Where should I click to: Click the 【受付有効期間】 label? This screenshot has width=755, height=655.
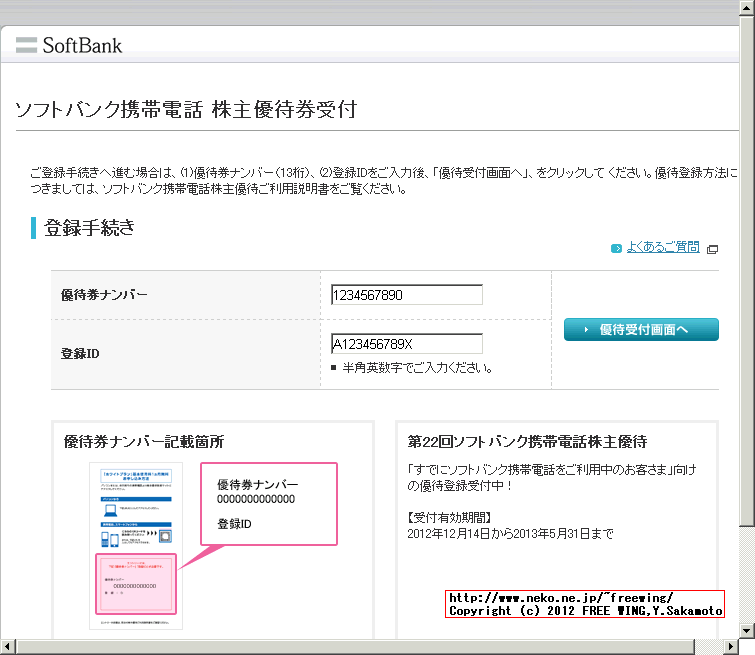(x=449, y=518)
